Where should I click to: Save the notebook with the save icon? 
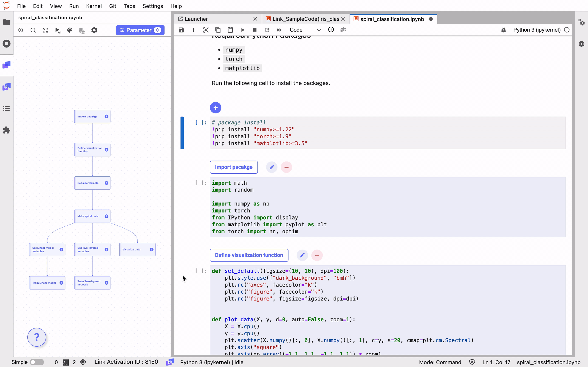[181, 30]
